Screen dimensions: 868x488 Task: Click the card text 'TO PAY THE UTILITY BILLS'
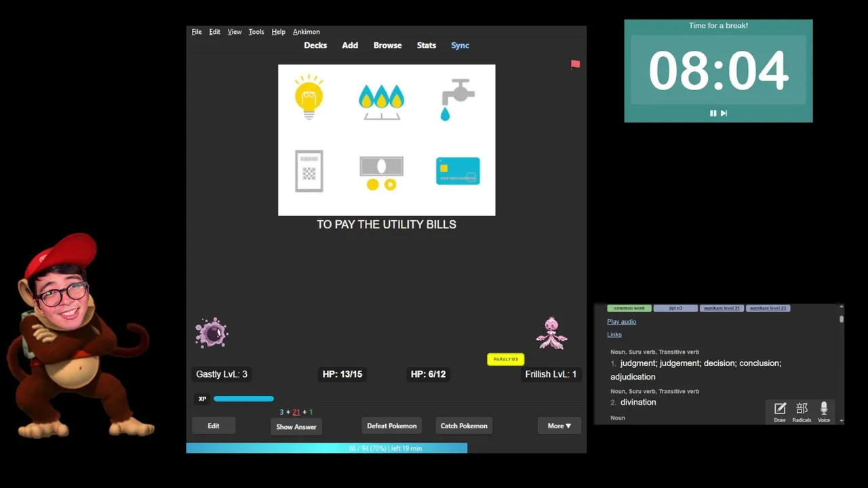click(x=387, y=224)
